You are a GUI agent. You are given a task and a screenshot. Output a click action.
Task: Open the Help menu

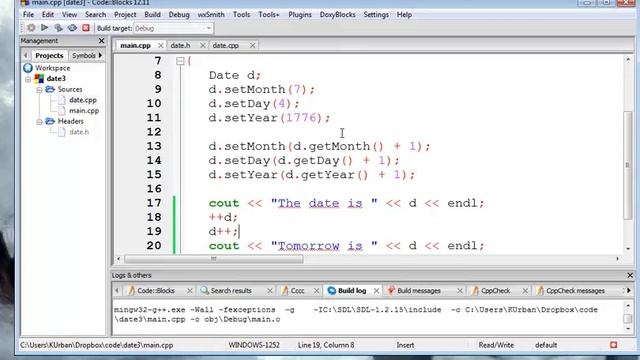click(x=404, y=15)
